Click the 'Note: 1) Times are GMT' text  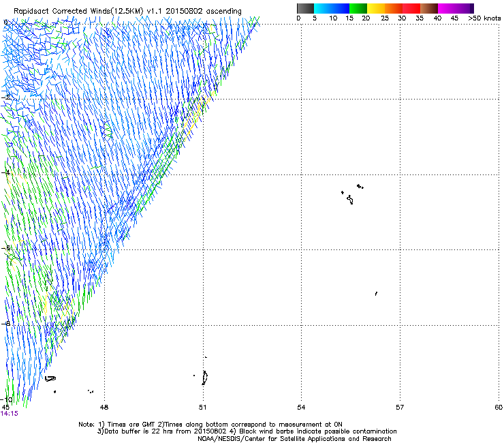[116, 425]
